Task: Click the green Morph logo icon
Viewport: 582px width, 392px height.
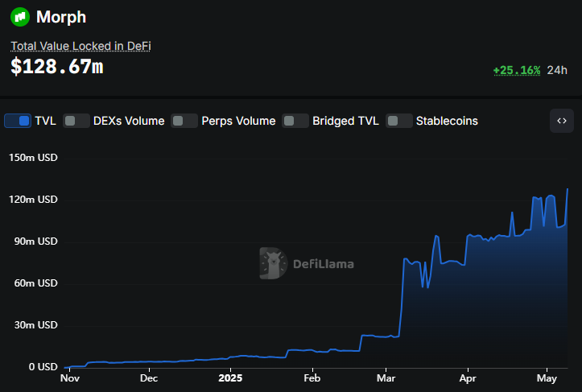Action: tap(20, 17)
